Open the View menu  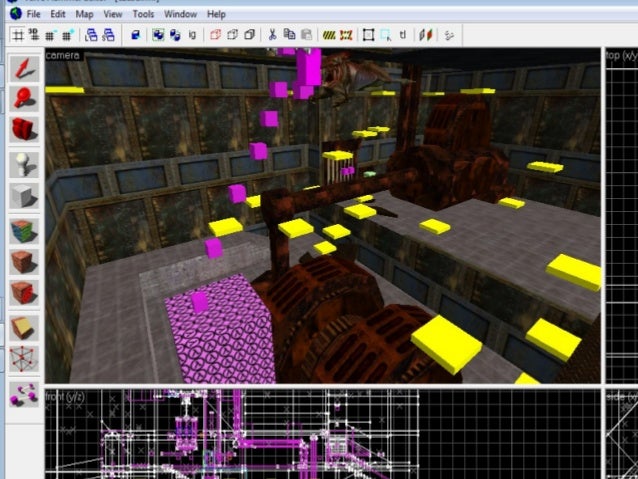pyautogui.click(x=113, y=14)
